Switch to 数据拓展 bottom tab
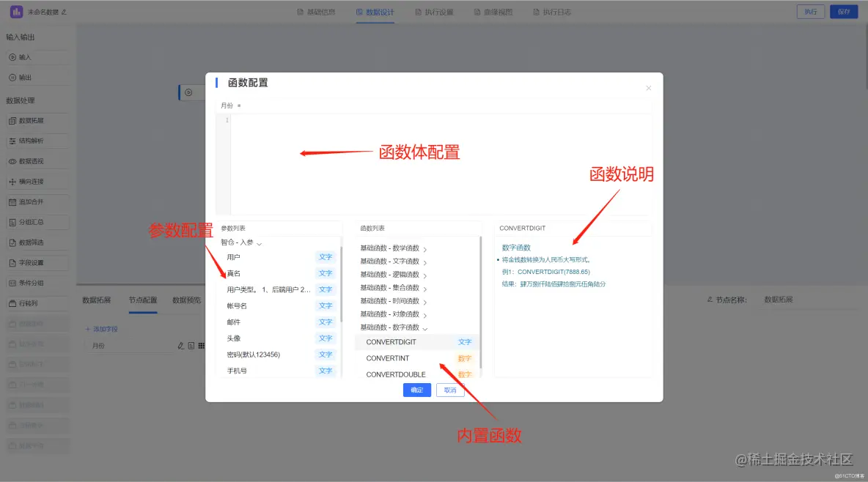The height and width of the screenshot is (482, 868). coord(96,300)
